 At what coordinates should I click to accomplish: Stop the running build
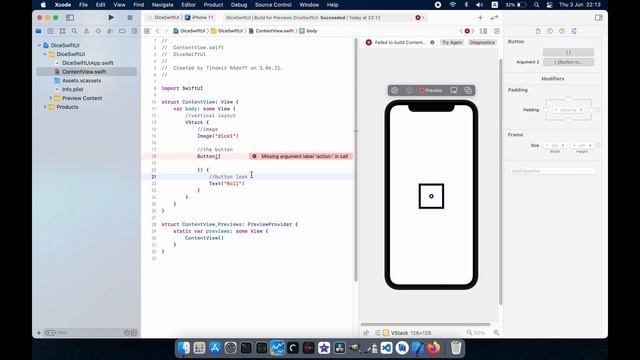[x=130, y=18]
